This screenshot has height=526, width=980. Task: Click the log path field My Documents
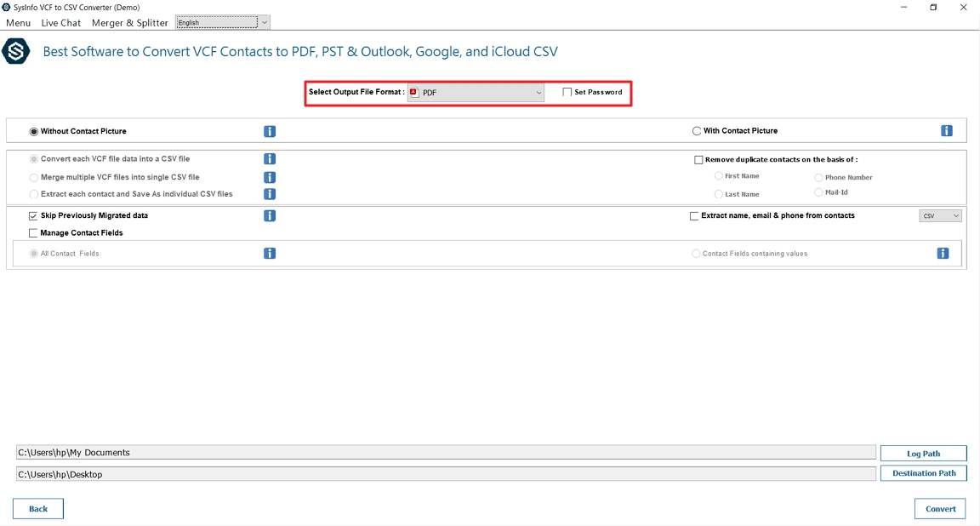point(446,452)
